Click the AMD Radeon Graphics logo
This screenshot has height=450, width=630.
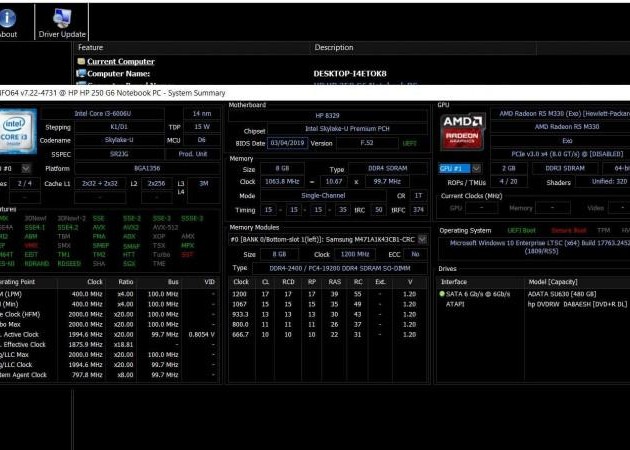coord(457,133)
